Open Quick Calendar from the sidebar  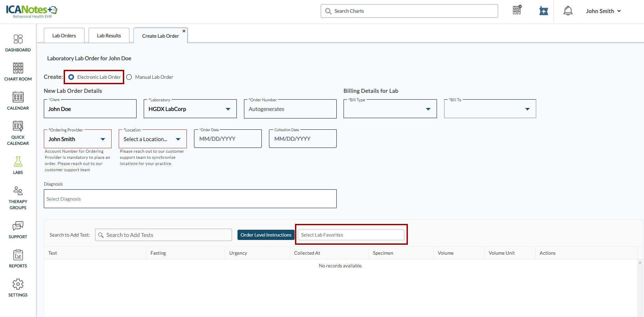18,133
